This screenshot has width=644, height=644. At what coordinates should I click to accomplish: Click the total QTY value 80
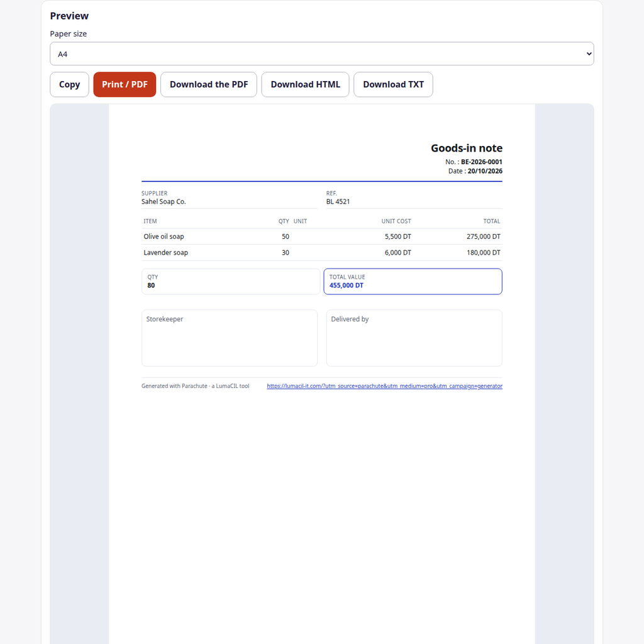click(151, 286)
